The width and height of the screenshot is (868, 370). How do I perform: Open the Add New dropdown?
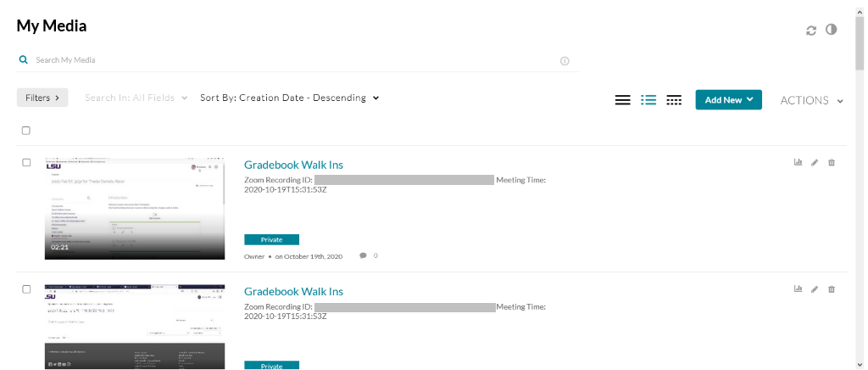coord(728,99)
